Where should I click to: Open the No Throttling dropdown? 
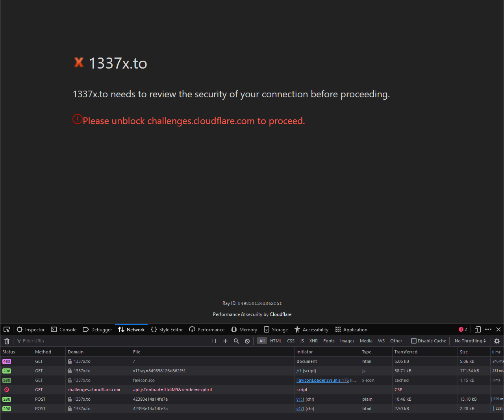(x=470, y=341)
